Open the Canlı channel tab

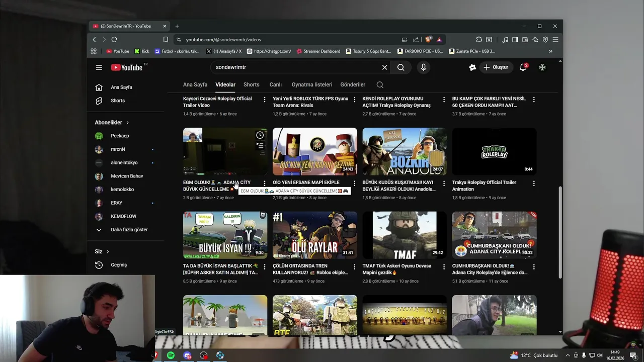point(276,85)
